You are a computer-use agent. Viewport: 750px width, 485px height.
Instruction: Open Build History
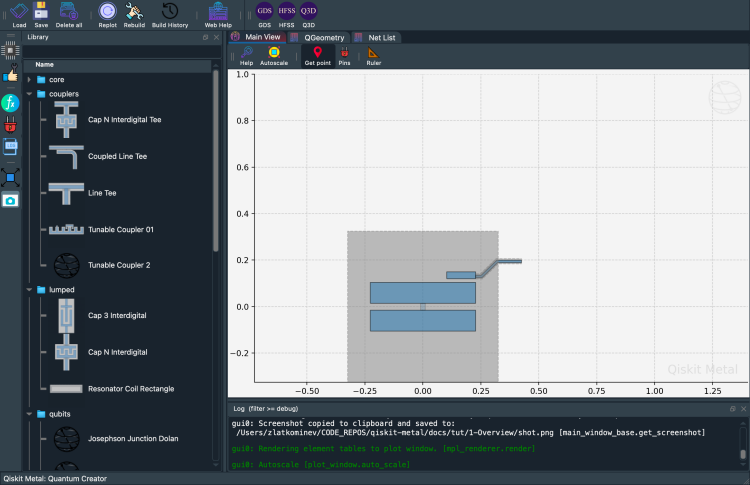(x=170, y=12)
